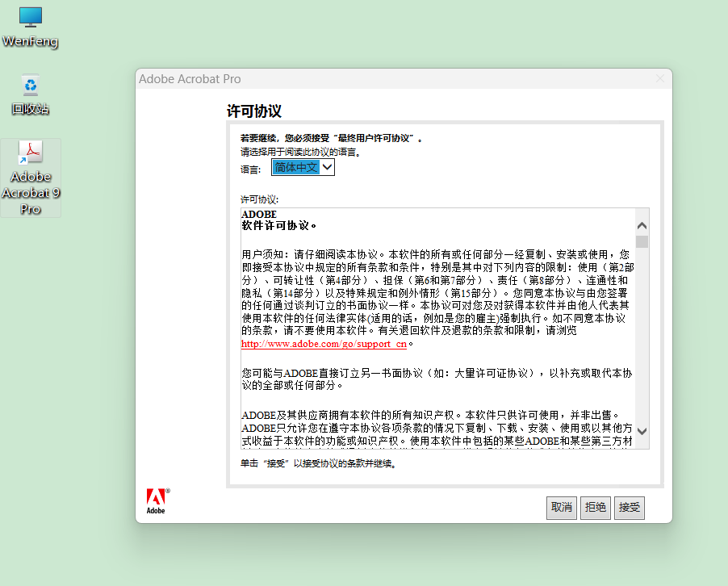Select the 回收站 recycle bin icon
The width and height of the screenshot is (728, 586).
tap(31, 94)
